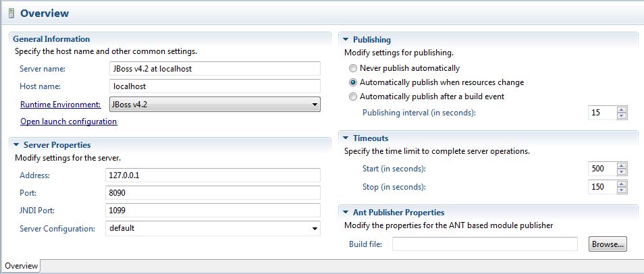
Task: Open launch configuration link
Action: click(69, 121)
